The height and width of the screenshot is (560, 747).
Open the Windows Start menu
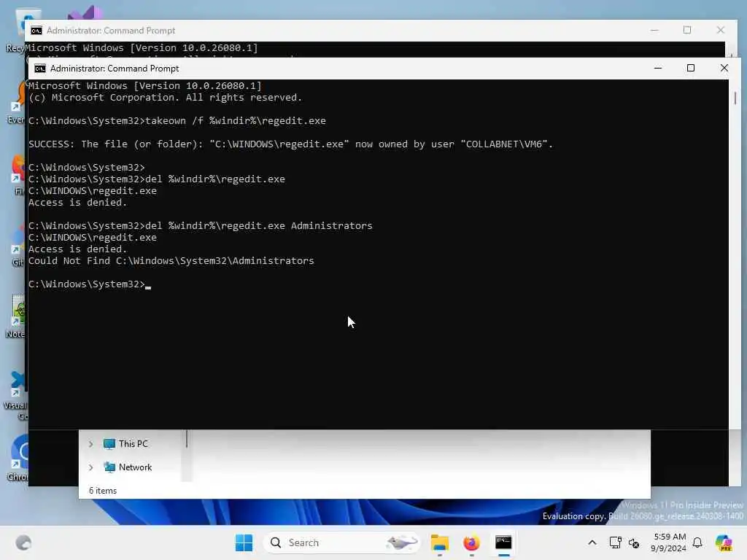(x=244, y=542)
